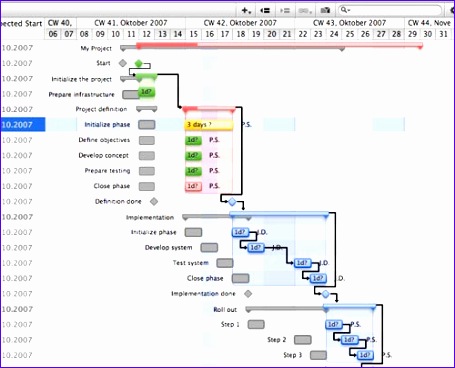
Task: Click day 29 in the timeline header
Action: coord(412,34)
